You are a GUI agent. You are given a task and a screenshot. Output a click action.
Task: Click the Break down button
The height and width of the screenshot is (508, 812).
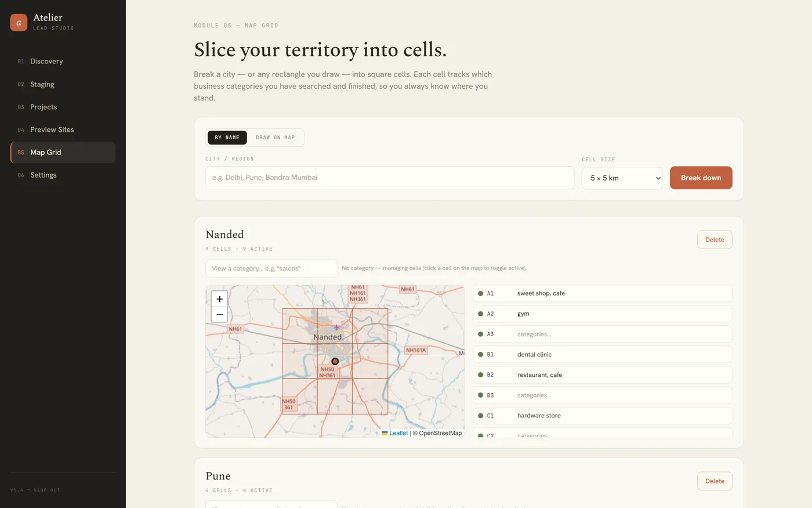(x=701, y=178)
